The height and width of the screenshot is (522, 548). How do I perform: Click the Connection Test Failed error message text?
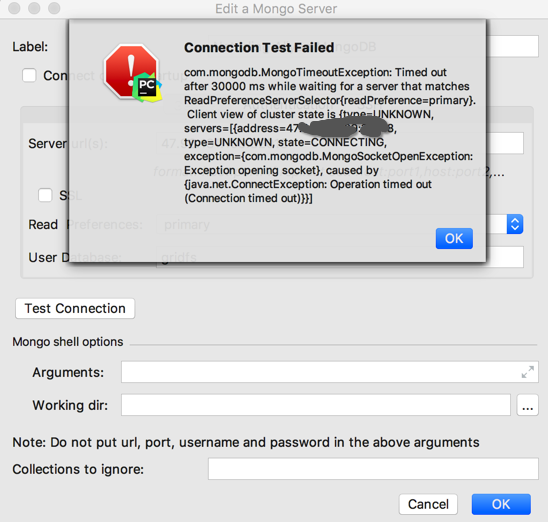coord(330,135)
